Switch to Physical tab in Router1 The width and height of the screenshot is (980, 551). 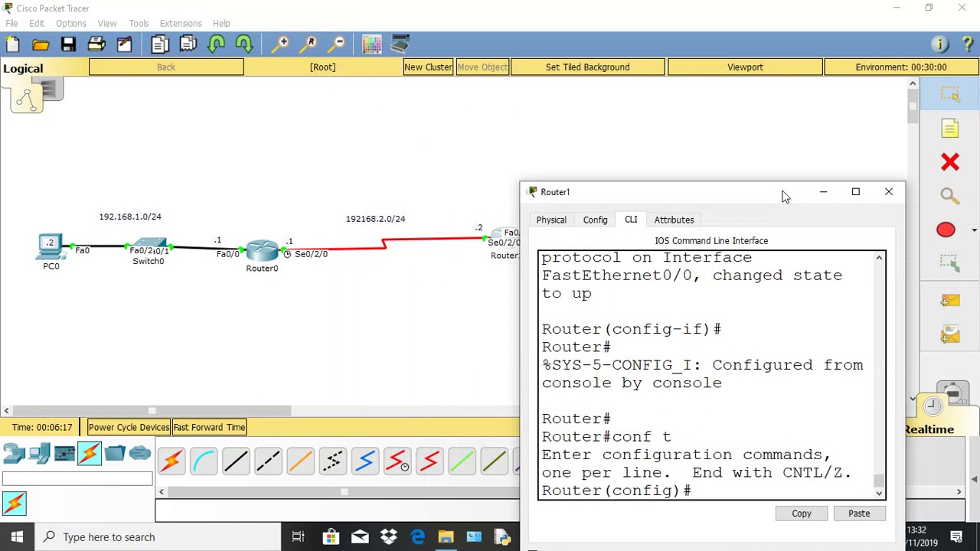pyautogui.click(x=551, y=220)
